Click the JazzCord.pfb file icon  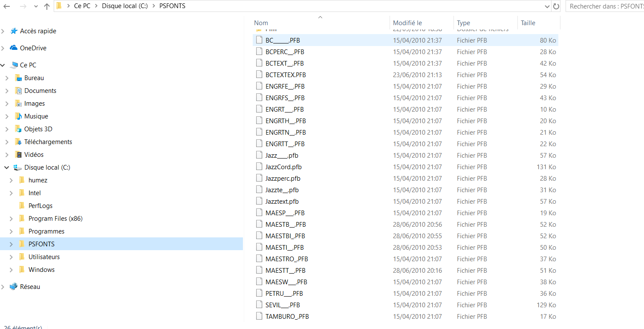click(259, 167)
